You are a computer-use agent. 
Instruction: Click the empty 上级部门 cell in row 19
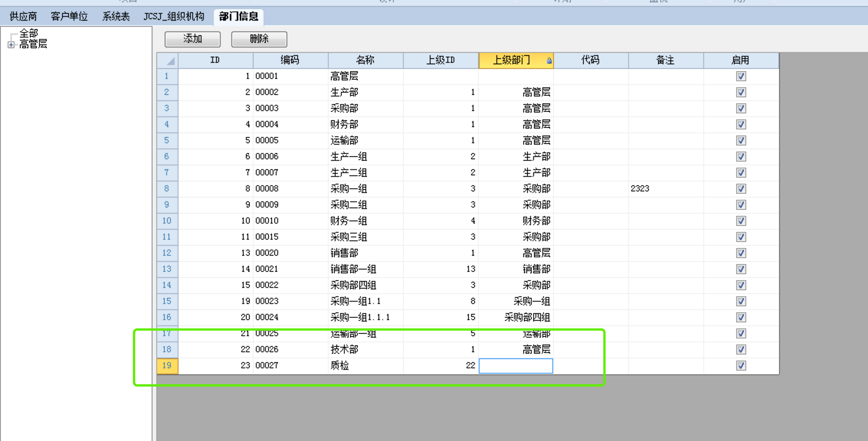[516, 366]
